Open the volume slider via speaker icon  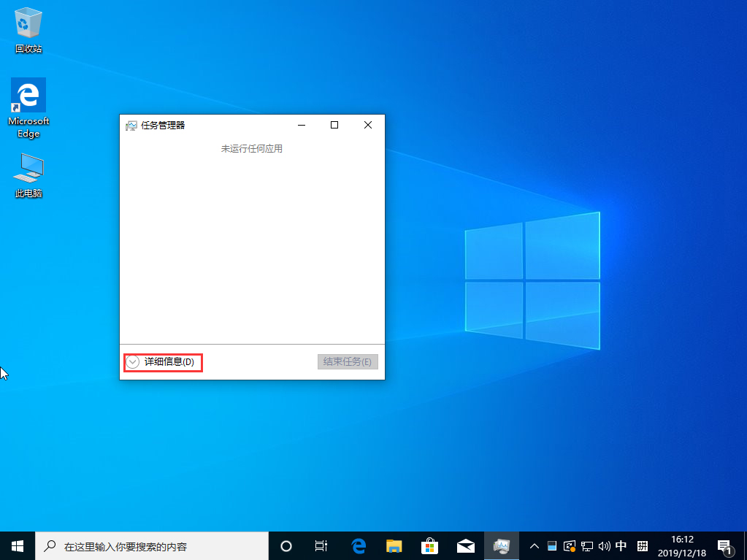pos(605,545)
